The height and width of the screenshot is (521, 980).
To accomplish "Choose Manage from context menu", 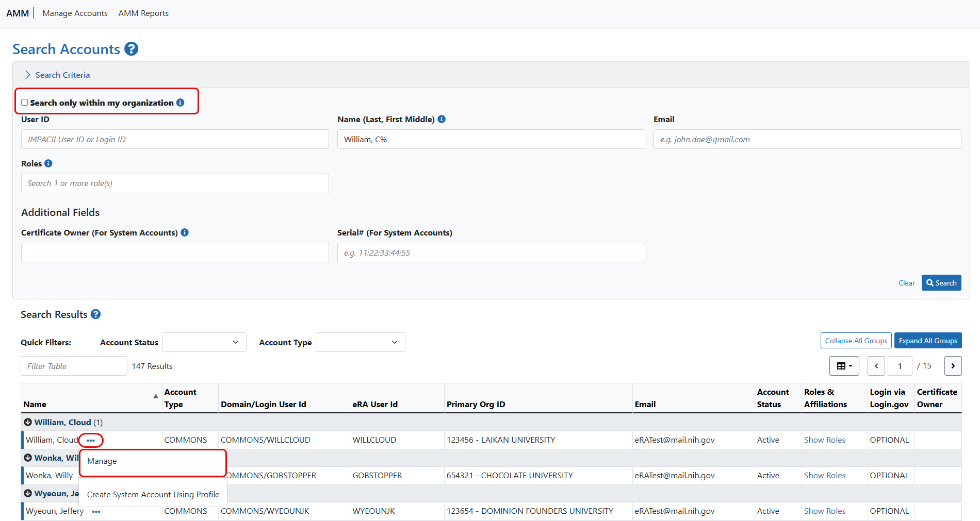I will [x=153, y=461].
